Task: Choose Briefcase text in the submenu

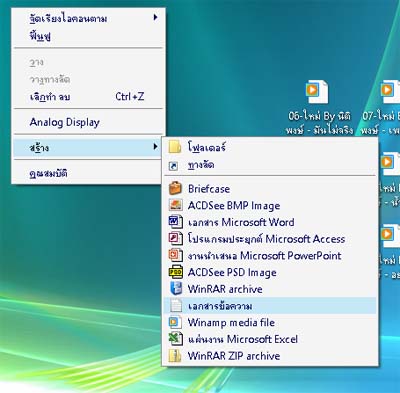Action: click(209, 189)
